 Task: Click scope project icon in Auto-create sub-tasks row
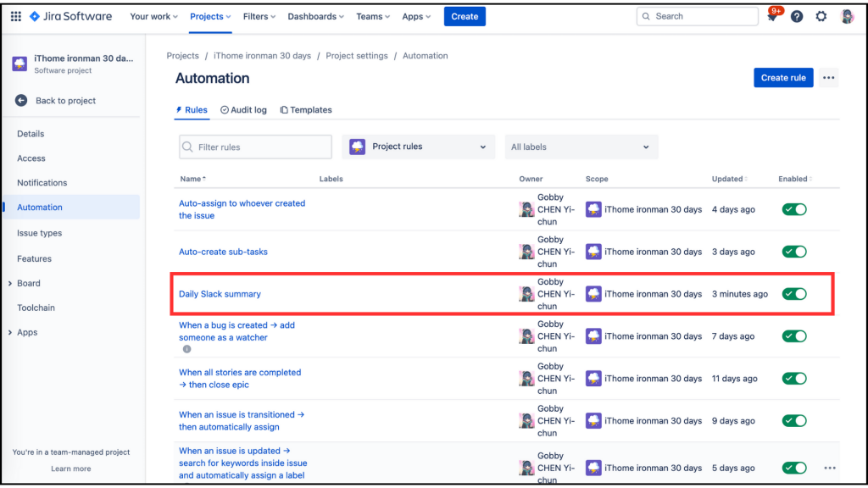593,252
